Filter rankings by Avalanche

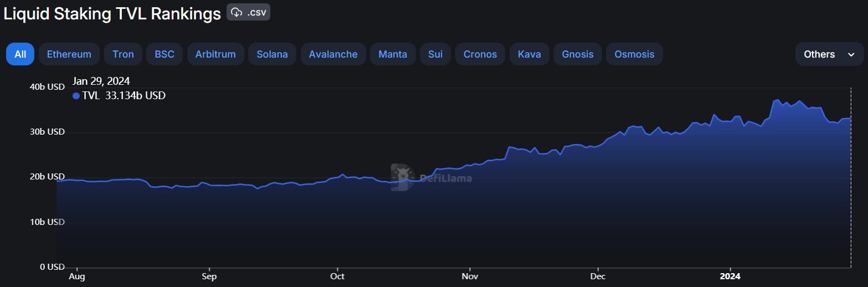pos(333,54)
